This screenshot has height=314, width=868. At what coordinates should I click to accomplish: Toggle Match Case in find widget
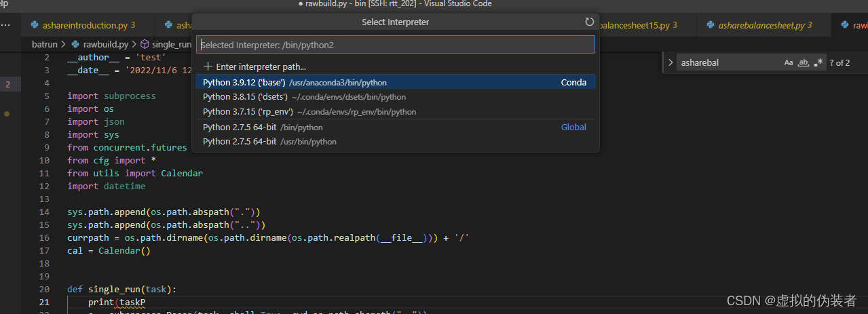pos(789,62)
